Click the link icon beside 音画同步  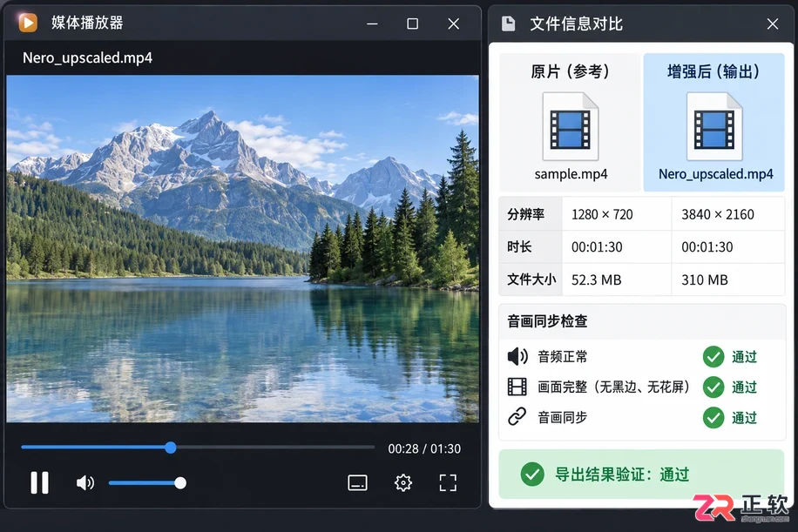click(x=517, y=416)
